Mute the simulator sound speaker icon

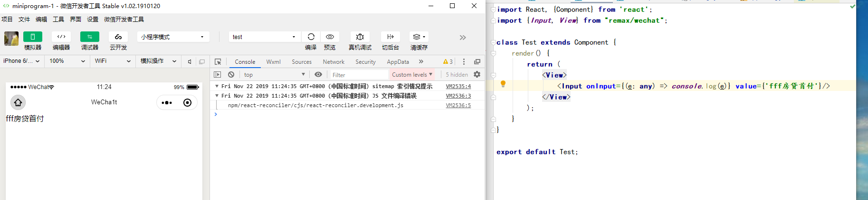(x=190, y=61)
